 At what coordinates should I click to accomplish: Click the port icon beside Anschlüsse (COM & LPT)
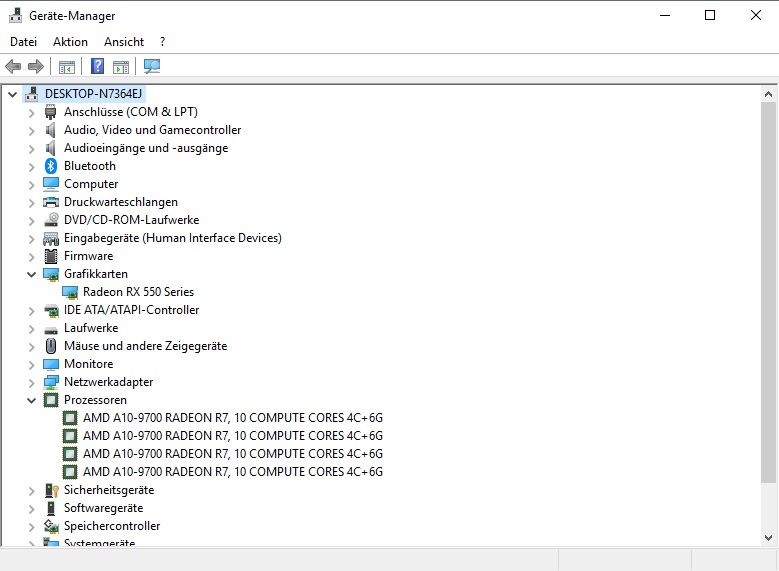(51, 112)
